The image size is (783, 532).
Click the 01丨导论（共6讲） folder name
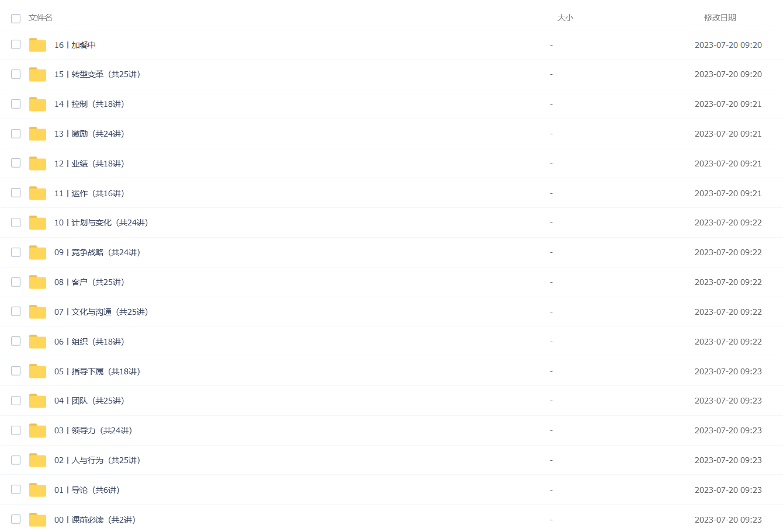coord(87,490)
